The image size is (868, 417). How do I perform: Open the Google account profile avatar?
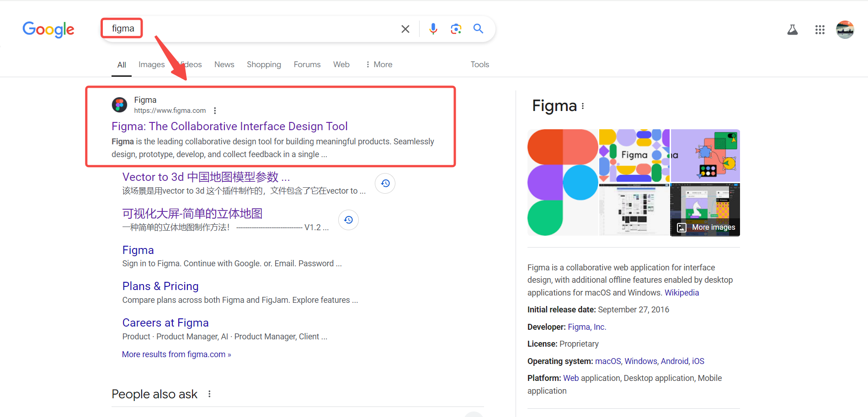coord(845,30)
